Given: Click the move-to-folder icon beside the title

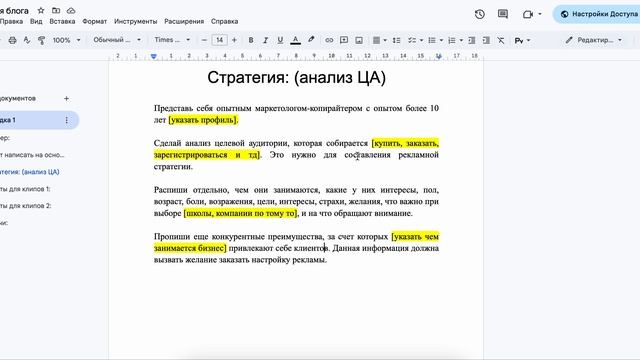Looking at the screenshot, I should point(56,10).
